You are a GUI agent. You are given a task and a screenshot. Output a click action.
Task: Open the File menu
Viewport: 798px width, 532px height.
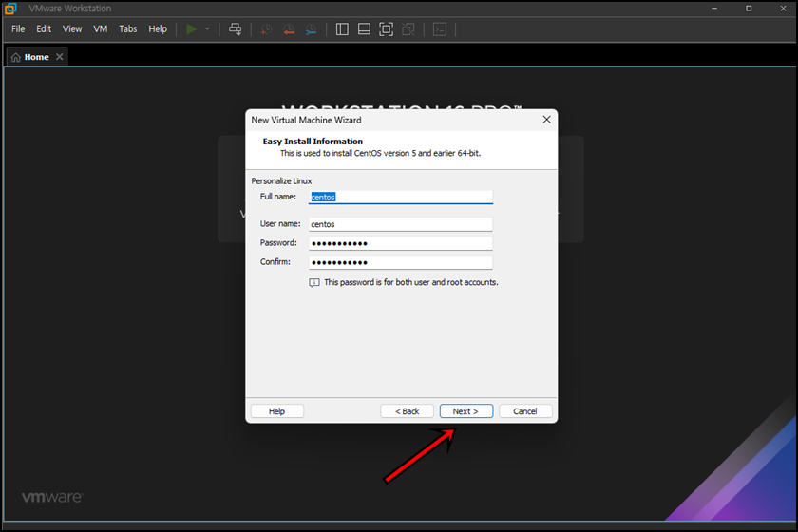tap(18, 29)
